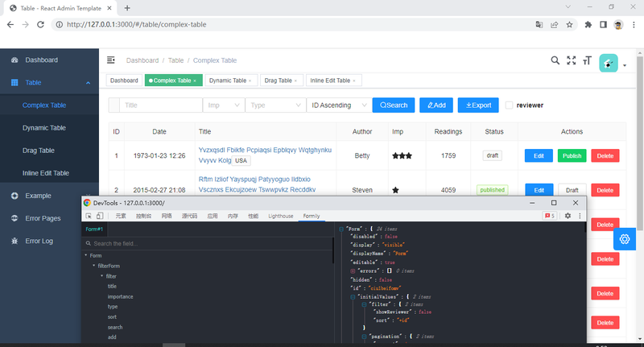Select the Formily tab in DevTools
644x347 pixels.
pyautogui.click(x=312, y=216)
